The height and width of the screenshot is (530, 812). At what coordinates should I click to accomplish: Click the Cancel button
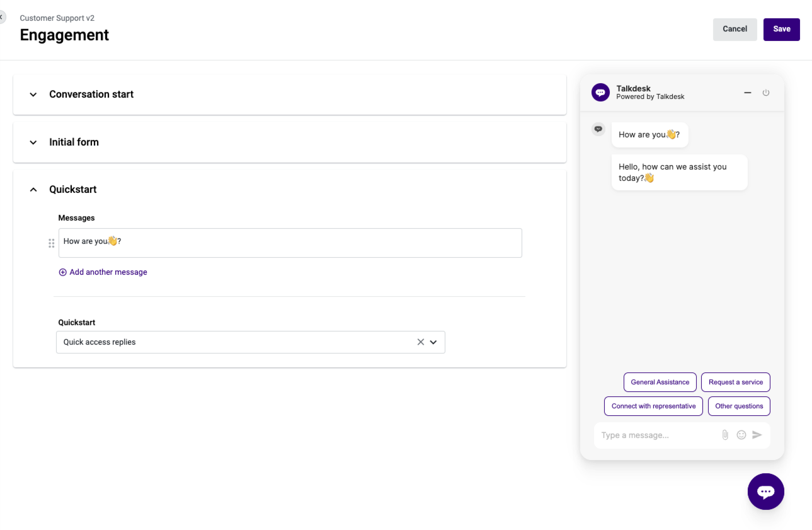point(735,30)
